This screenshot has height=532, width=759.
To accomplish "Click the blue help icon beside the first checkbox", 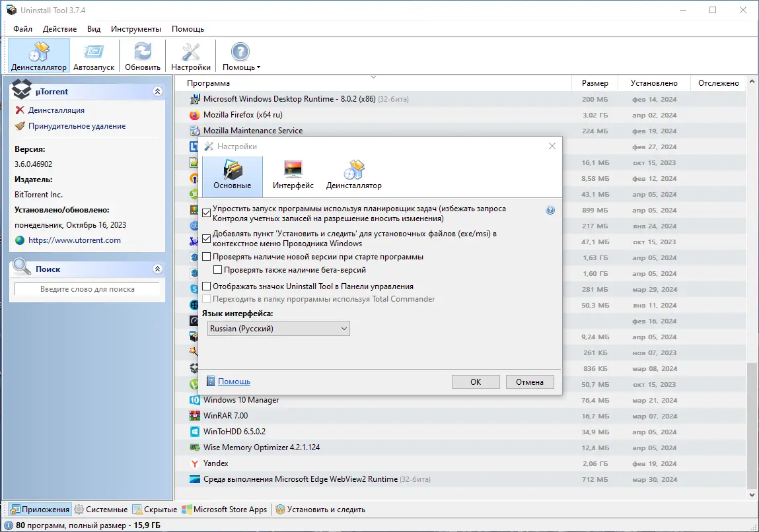I will (550, 210).
